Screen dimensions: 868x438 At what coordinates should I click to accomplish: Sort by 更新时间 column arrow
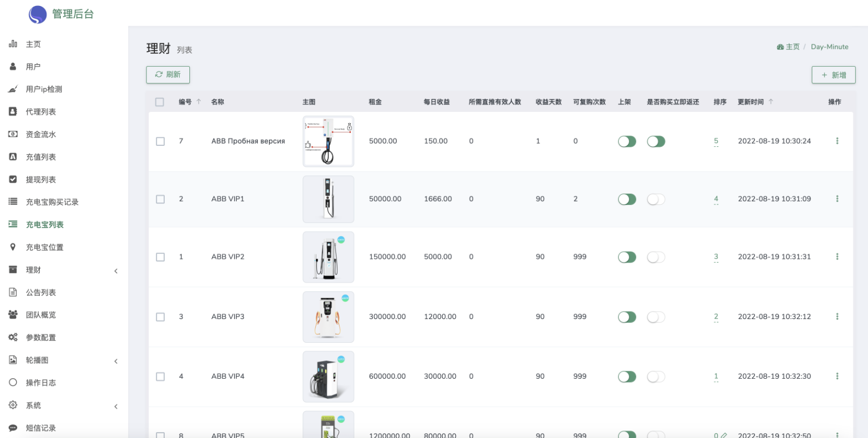(771, 101)
